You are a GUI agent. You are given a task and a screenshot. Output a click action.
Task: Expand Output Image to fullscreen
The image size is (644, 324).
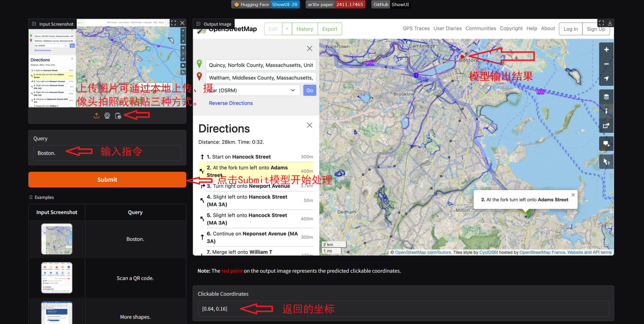601,23
